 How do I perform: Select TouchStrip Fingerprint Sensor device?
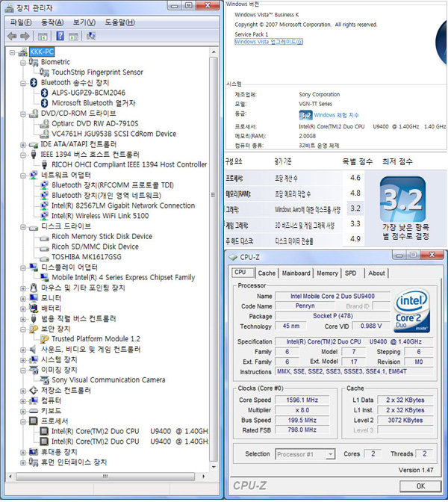(x=97, y=72)
